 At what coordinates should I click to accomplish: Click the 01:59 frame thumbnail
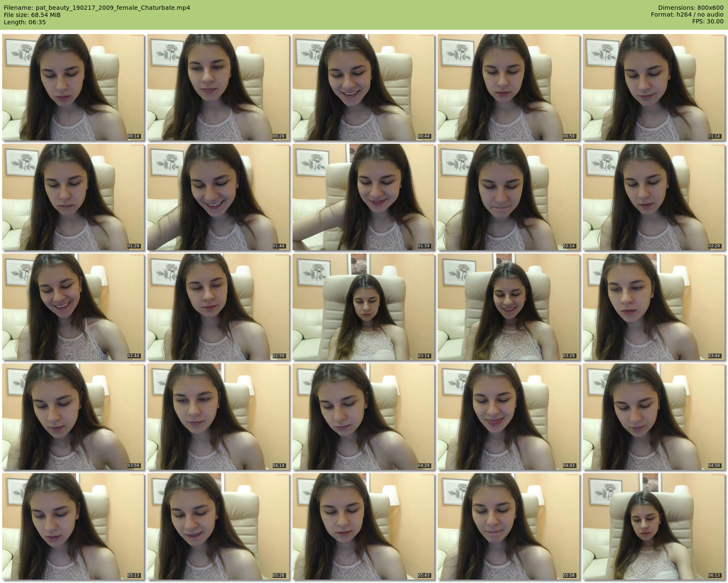(x=364, y=197)
